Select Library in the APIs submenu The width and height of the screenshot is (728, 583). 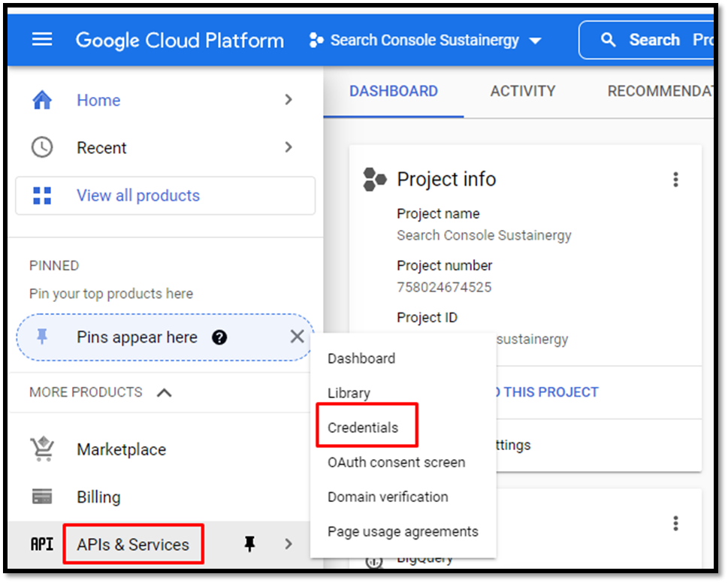(x=349, y=393)
